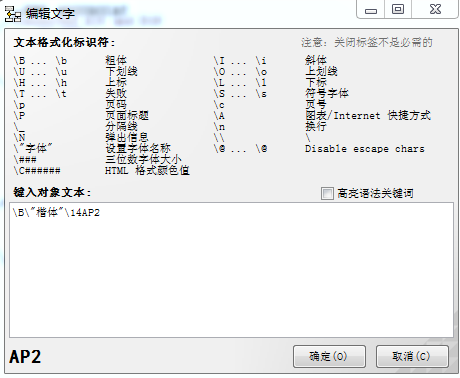Close the 编辑文字 dialog
This screenshot has width=460, height=378.
pos(435,9)
